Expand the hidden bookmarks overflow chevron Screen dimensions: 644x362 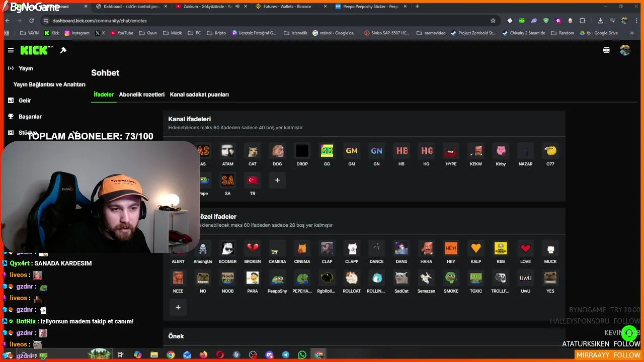631,33
